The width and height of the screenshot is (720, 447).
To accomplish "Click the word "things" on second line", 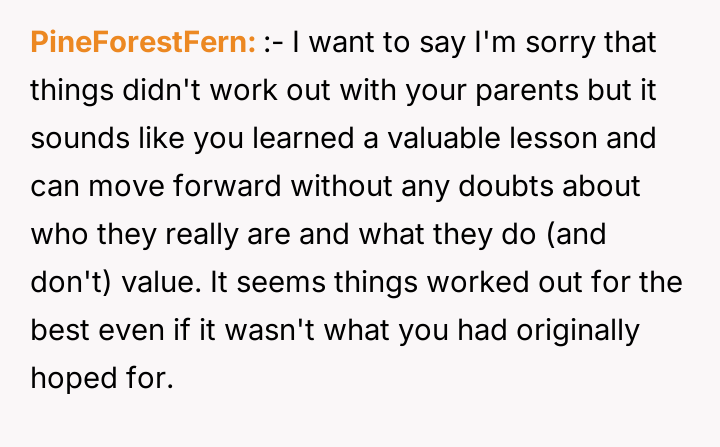I will pyautogui.click(x=69, y=90).
